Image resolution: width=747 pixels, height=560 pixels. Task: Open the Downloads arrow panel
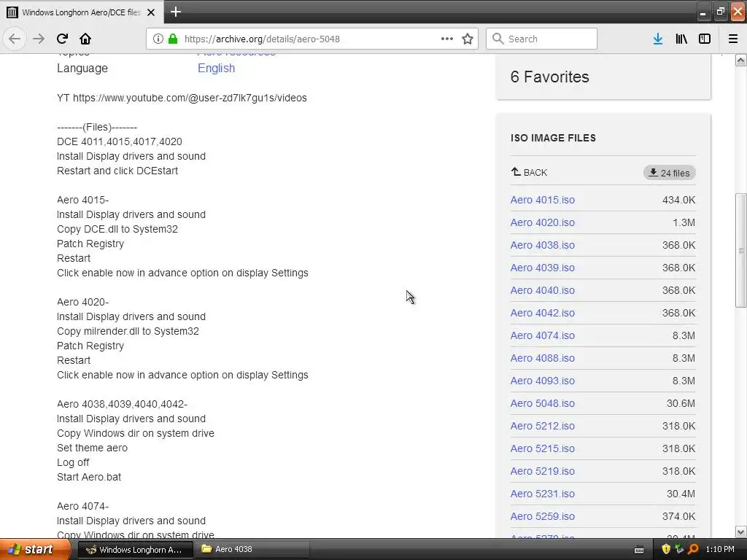[x=658, y=39]
